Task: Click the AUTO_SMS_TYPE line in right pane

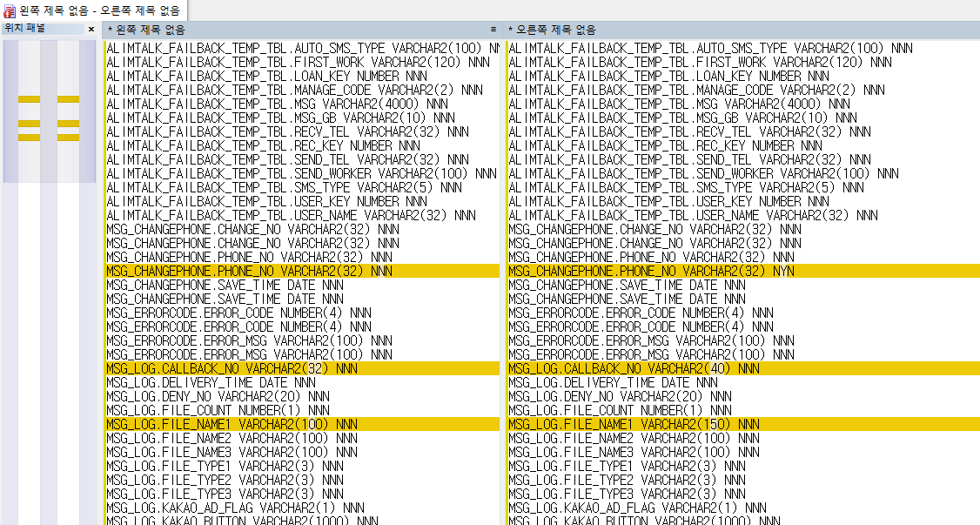Action: [709, 48]
